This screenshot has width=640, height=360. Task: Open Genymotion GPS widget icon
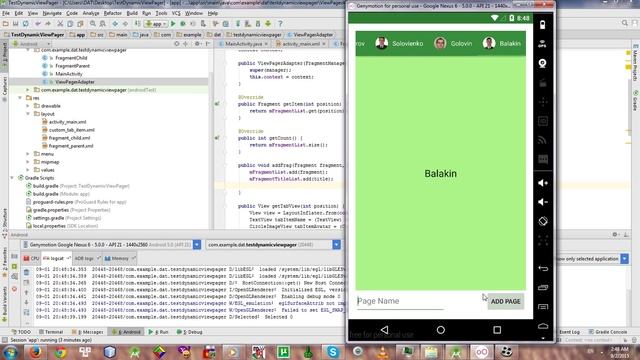[x=542, y=44]
